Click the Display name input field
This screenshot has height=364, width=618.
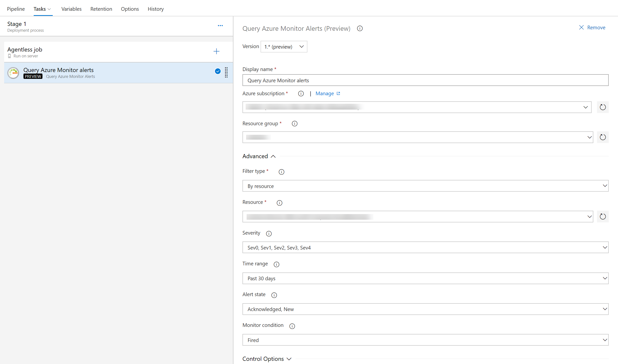(426, 80)
